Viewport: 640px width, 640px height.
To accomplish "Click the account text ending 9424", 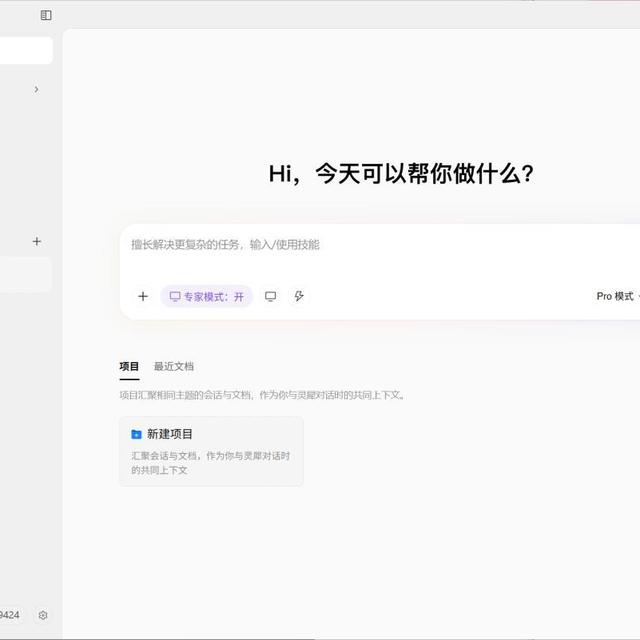I will click(x=9, y=615).
